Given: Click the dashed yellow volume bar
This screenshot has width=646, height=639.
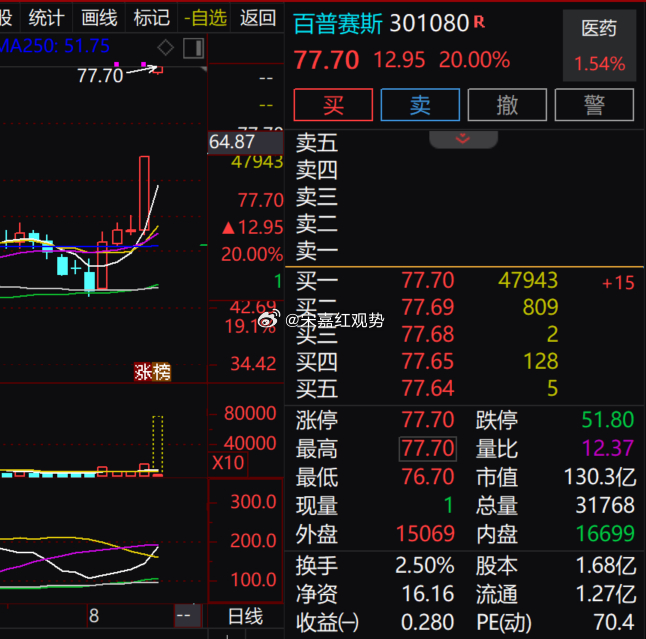Looking at the screenshot, I should pos(158,445).
